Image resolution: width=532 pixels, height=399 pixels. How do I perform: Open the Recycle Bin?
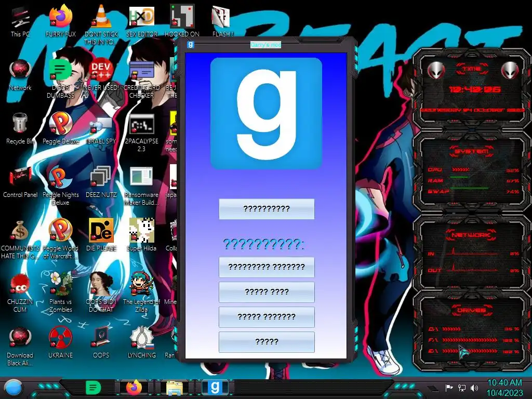click(x=20, y=129)
